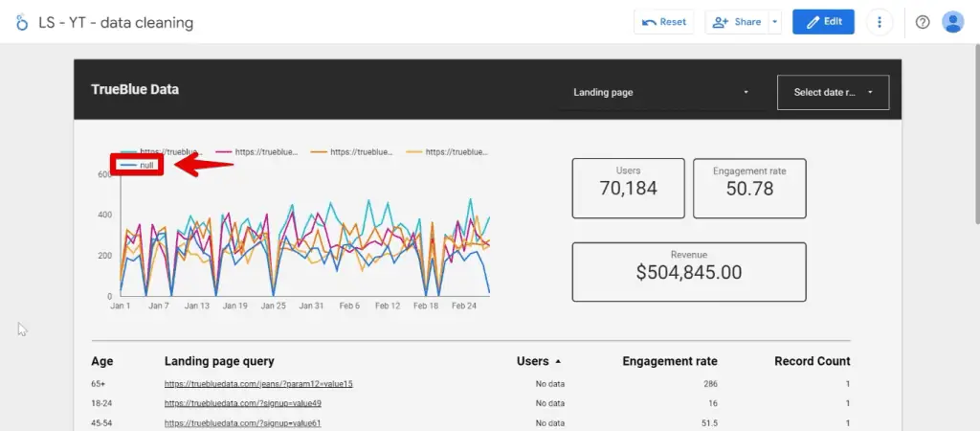980x431 pixels.
Task: Expand the Share dropdown arrow
Action: tap(774, 22)
